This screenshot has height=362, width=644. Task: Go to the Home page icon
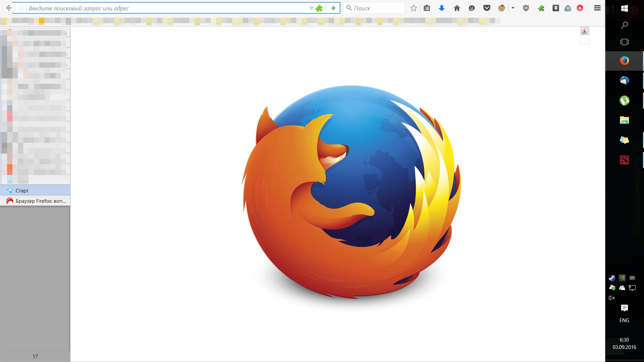click(457, 8)
